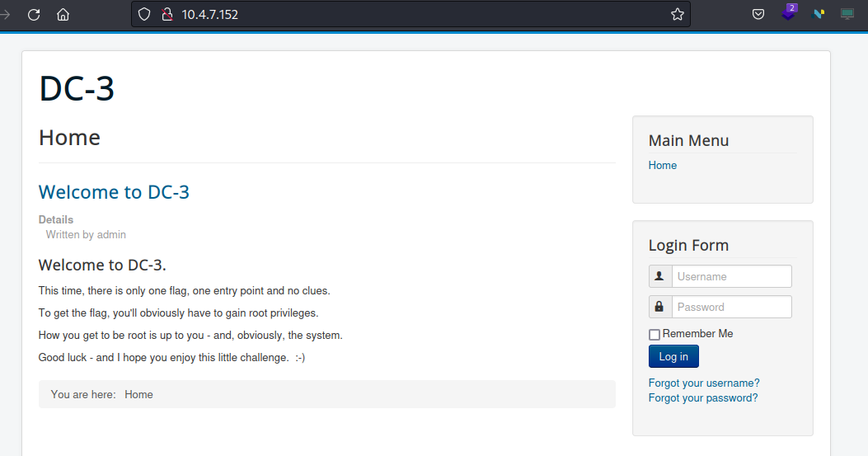
Task: Click the Written by admin text
Action: coord(86,234)
